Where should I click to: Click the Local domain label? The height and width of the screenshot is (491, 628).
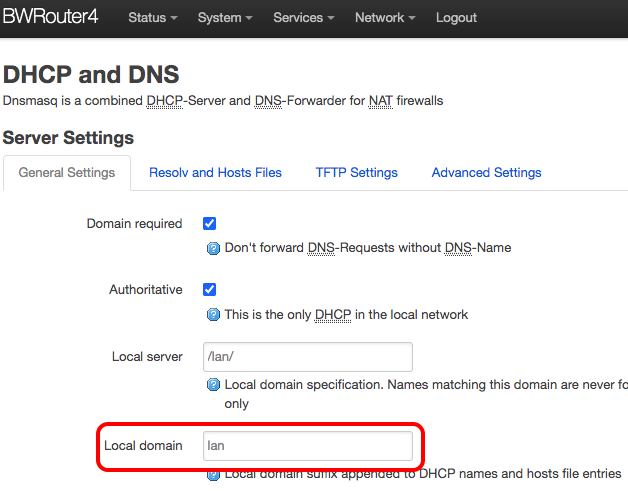pos(143,446)
